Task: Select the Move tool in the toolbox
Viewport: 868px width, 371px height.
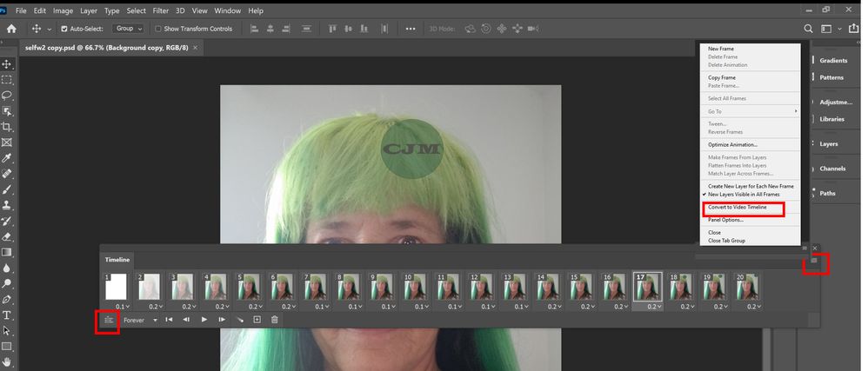Action: (x=7, y=64)
